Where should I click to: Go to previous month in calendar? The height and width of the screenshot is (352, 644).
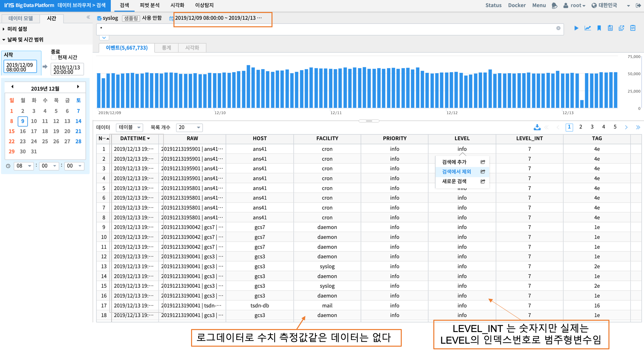(x=12, y=87)
